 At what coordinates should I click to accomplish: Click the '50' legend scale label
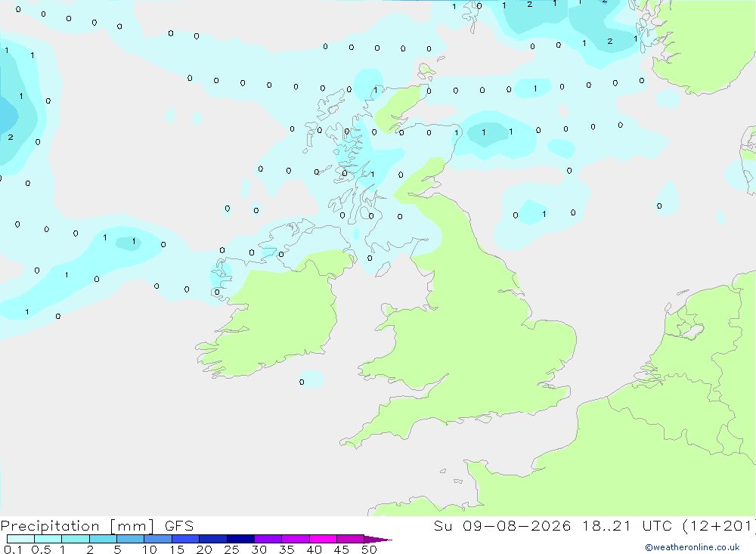coord(369,549)
